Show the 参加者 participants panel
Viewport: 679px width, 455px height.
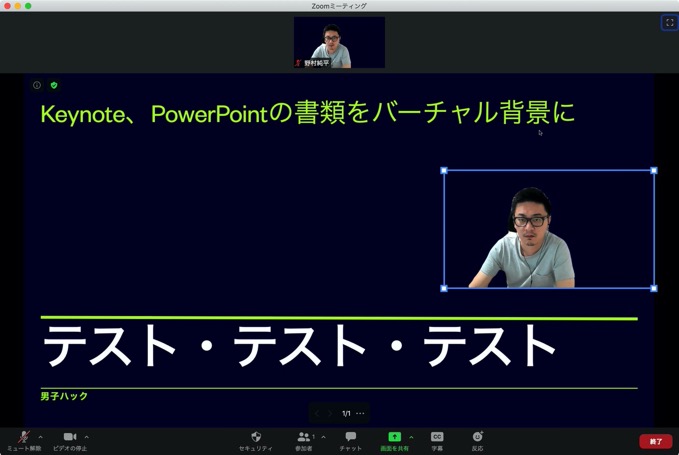tap(304, 441)
